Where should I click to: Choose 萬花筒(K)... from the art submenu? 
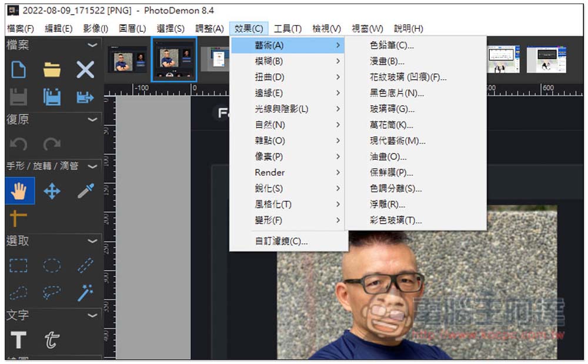coord(391,125)
